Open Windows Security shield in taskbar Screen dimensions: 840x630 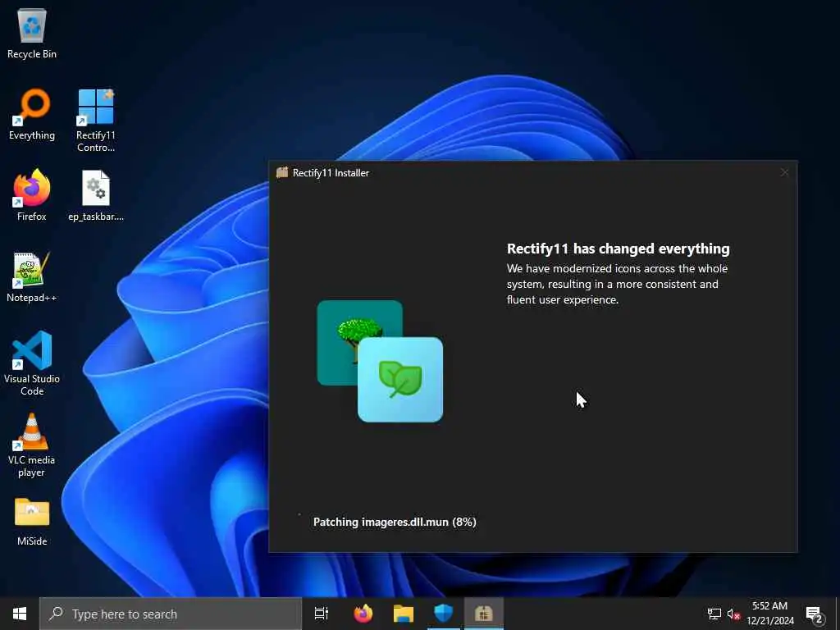[x=444, y=614]
